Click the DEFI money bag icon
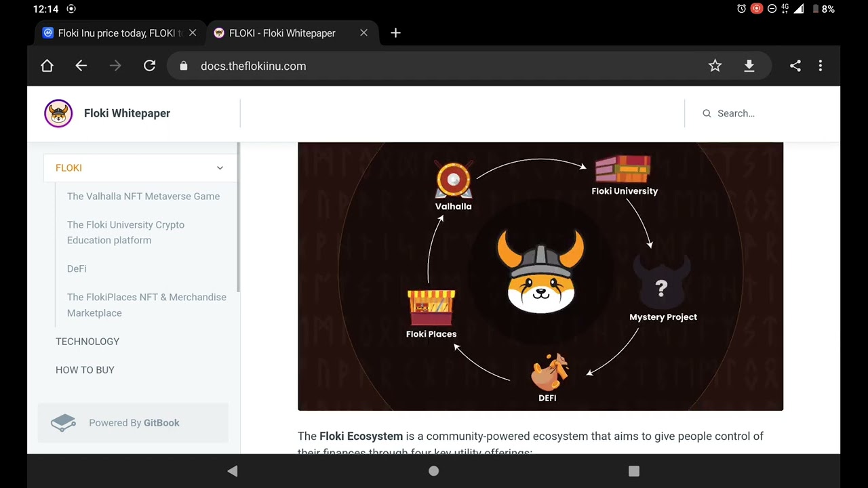This screenshot has height=488, width=868. [549, 371]
